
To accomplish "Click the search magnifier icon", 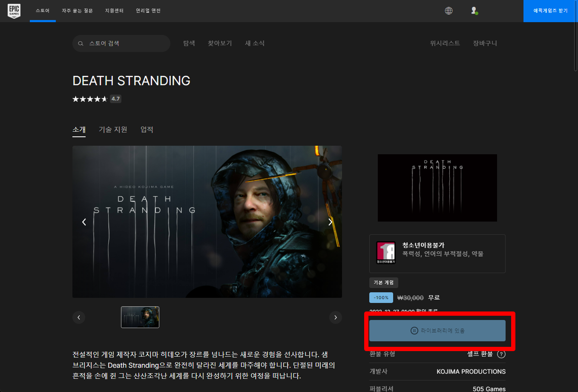I will pyautogui.click(x=81, y=43).
